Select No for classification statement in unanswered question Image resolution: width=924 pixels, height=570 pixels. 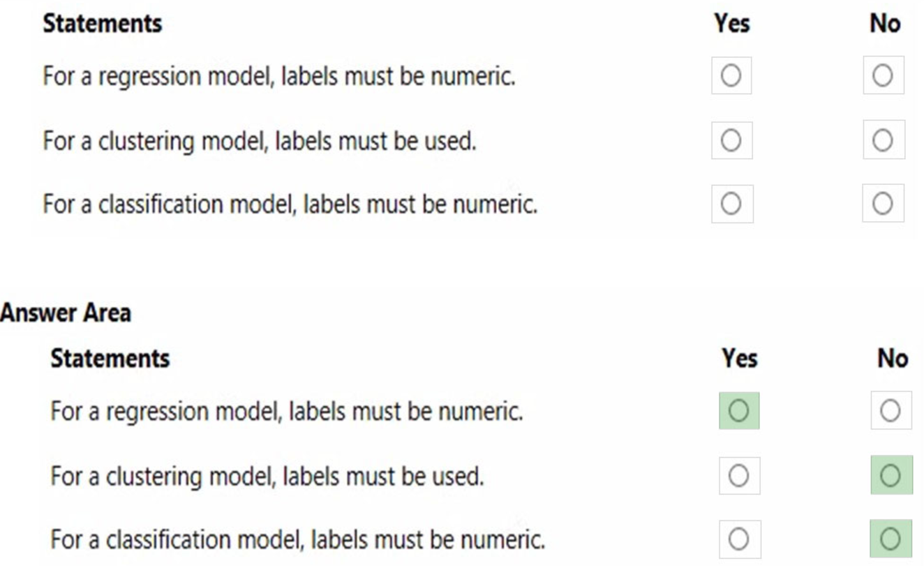pos(883,204)
